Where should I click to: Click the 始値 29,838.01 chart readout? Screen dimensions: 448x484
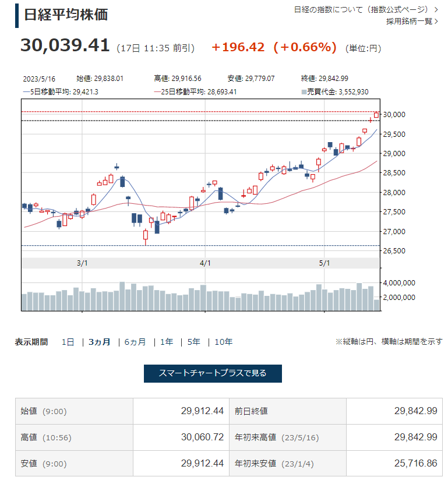pos(100,79)
